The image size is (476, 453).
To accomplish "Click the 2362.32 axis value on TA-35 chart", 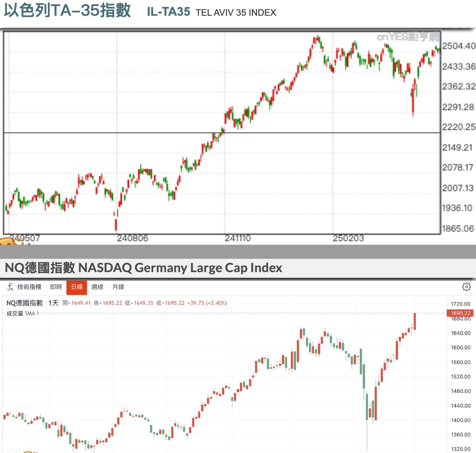I will coord(459,87).
